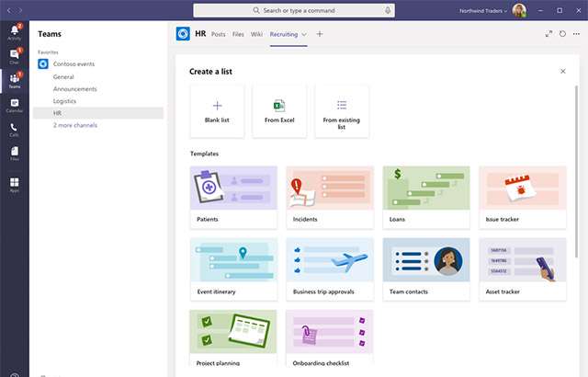Open the General channel
Screen dimensions: 588x377
[63, 77]
